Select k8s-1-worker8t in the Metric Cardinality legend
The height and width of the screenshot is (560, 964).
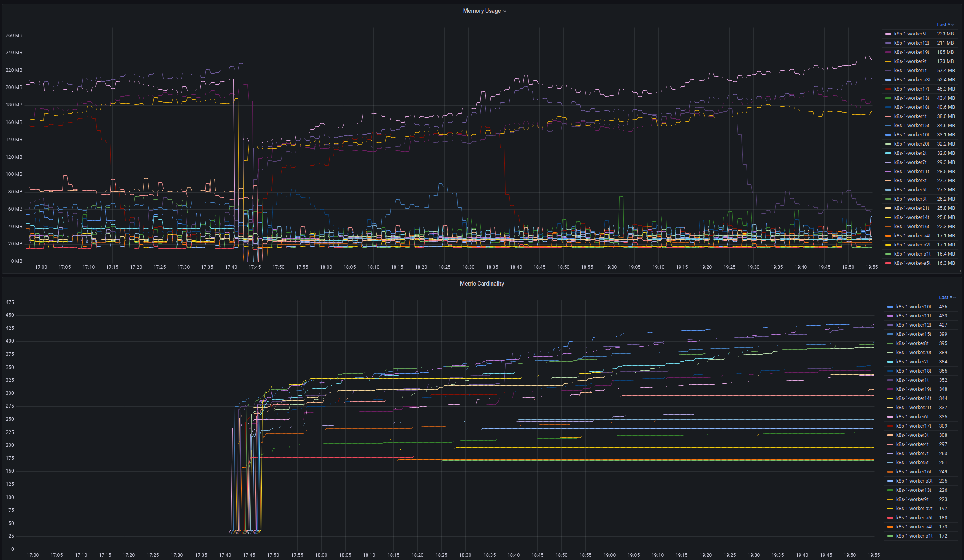coord(912,343)
